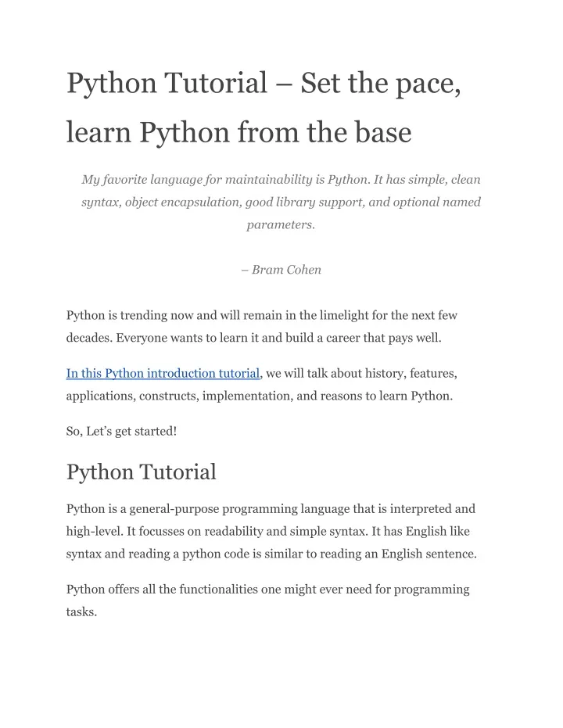The height and width of the screenshot is (728, 563).
Task: Click the italic quote starting 'My favorite language'
Action: pos(281,202)
